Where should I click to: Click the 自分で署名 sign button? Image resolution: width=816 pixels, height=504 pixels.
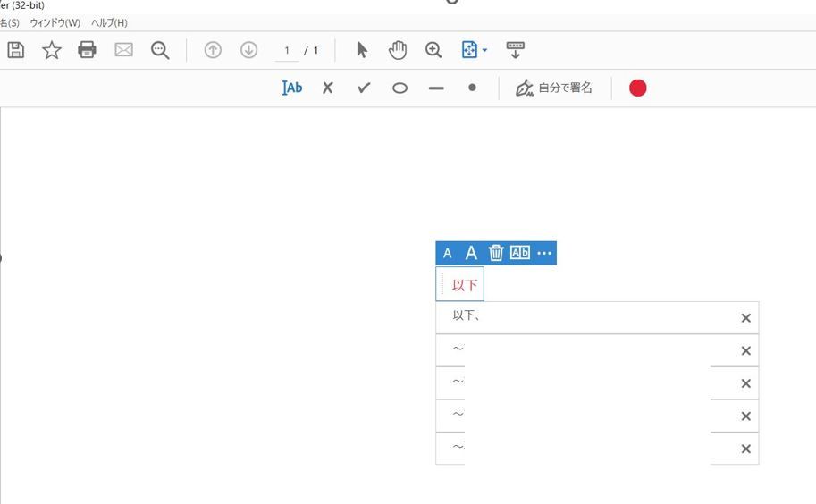click(x=554, y=88)
